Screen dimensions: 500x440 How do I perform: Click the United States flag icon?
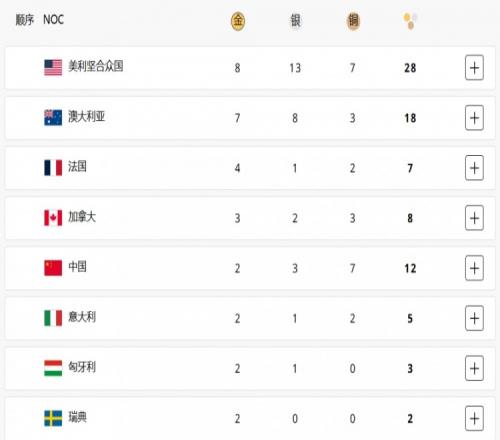coord(53,68)
